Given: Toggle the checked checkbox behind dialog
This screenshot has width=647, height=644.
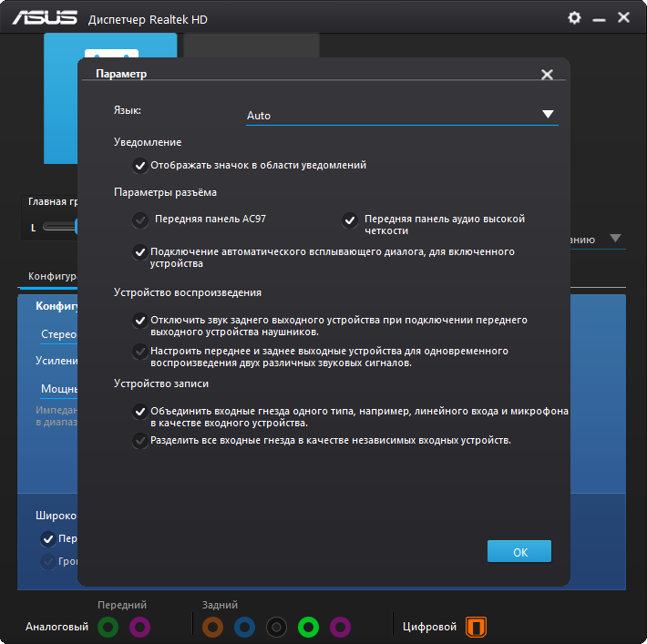Looking at the screenshot, I should pos(48,539).
